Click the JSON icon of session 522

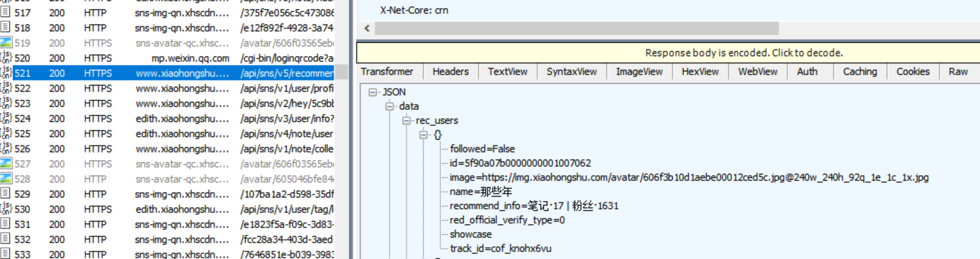[x=6, y=88]
